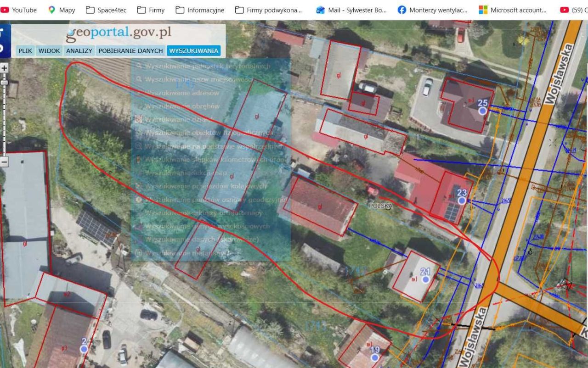Click address point 21 on the map
588x368 pixels.
(425, 279)
